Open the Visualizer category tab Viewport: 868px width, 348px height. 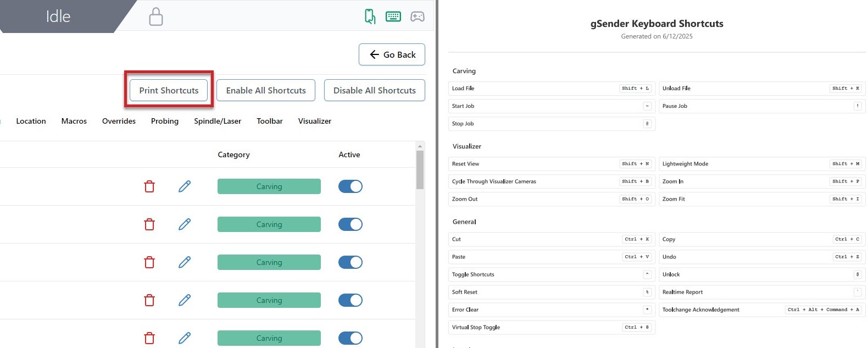(315, 121)
